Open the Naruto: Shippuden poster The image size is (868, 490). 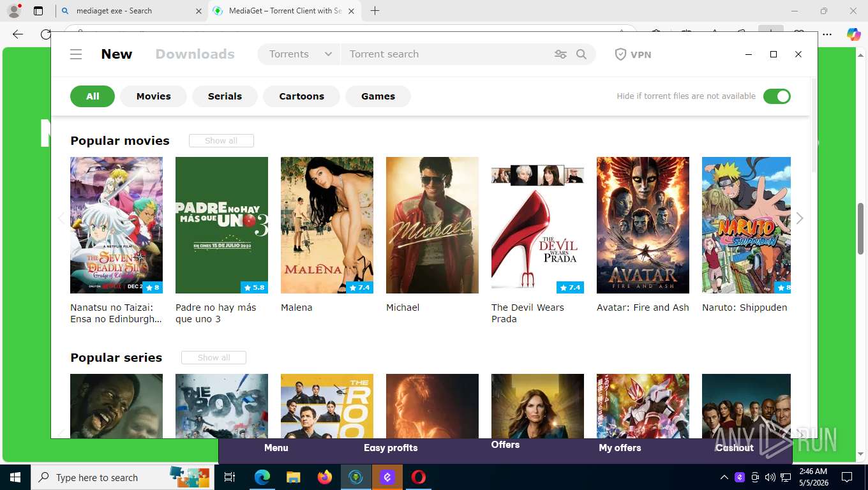click(746, 225)
